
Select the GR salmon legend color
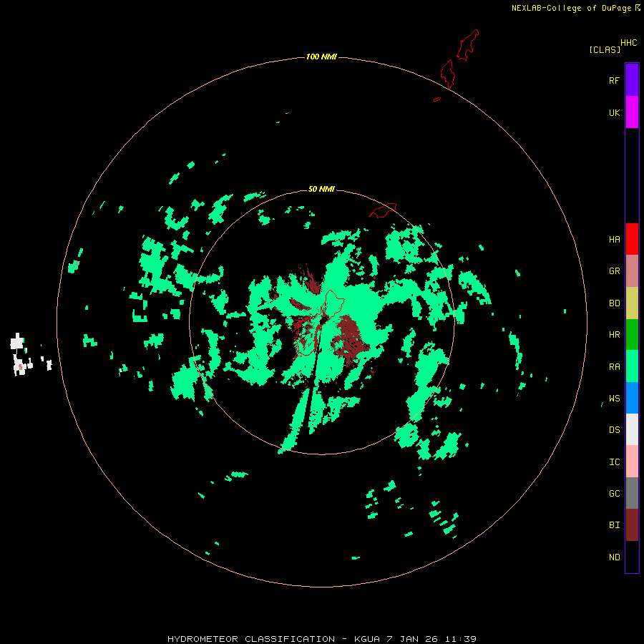(632, 271)
